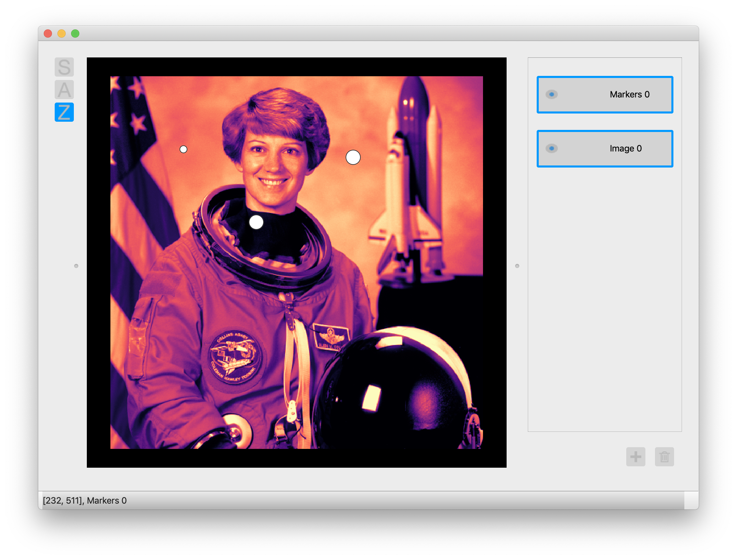Activate the A add-marker mode button
Screen dimensions: 737x560
[x=64, y=90]
